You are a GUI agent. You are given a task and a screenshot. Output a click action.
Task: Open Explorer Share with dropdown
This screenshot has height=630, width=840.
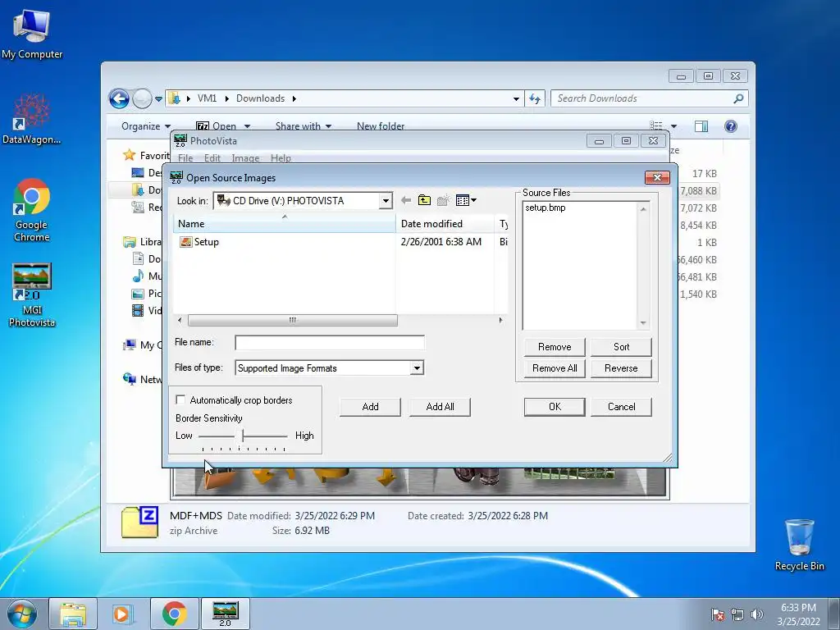(x=304, y=126)
